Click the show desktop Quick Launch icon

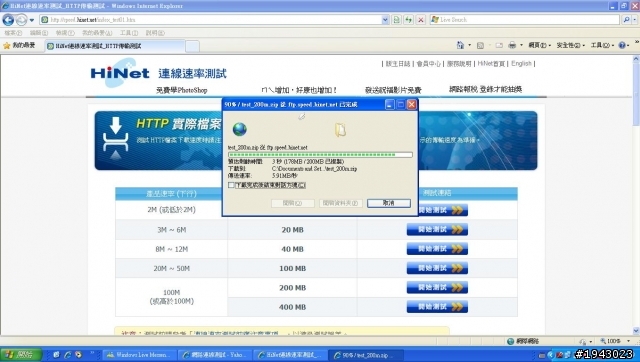pos(56,355)
